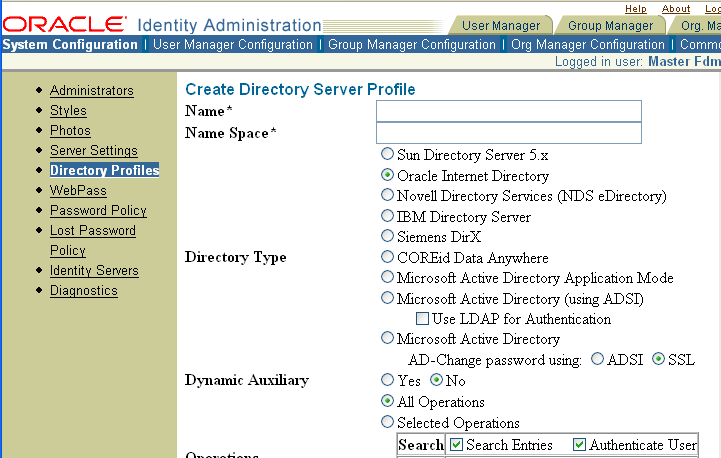This screenshot has height=458, width=721.
Task: Open Server Settings in the sidebar
Action: 94,150
